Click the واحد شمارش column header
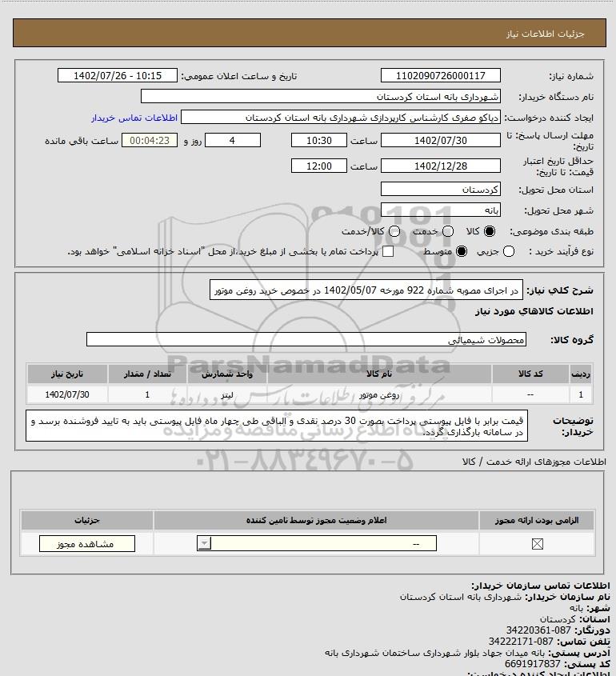Image resolution: width=616 pixels, height=676 pixels. click(227, 374)
